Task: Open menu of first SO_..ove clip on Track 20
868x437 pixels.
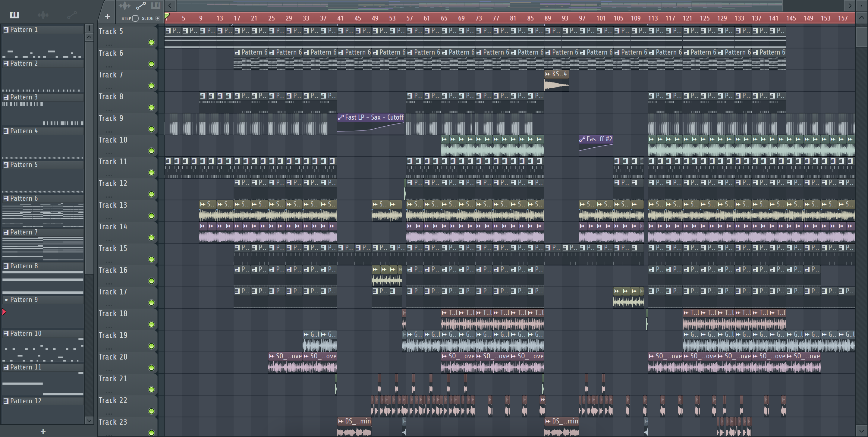Action: tap(271, 356)
